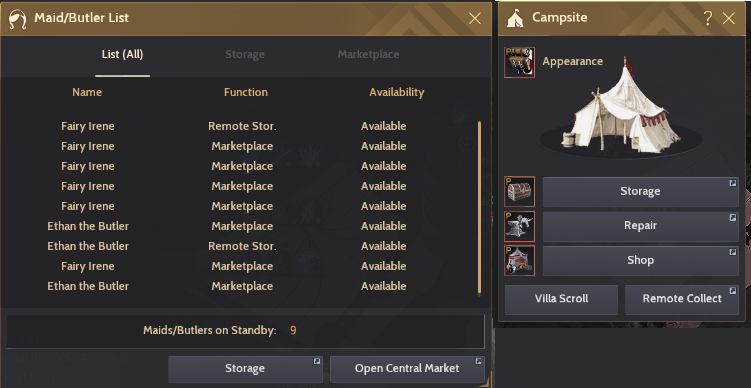This screenshot has width=751, height=388.
Task: Click Remote Collect button
Action: 682,299
